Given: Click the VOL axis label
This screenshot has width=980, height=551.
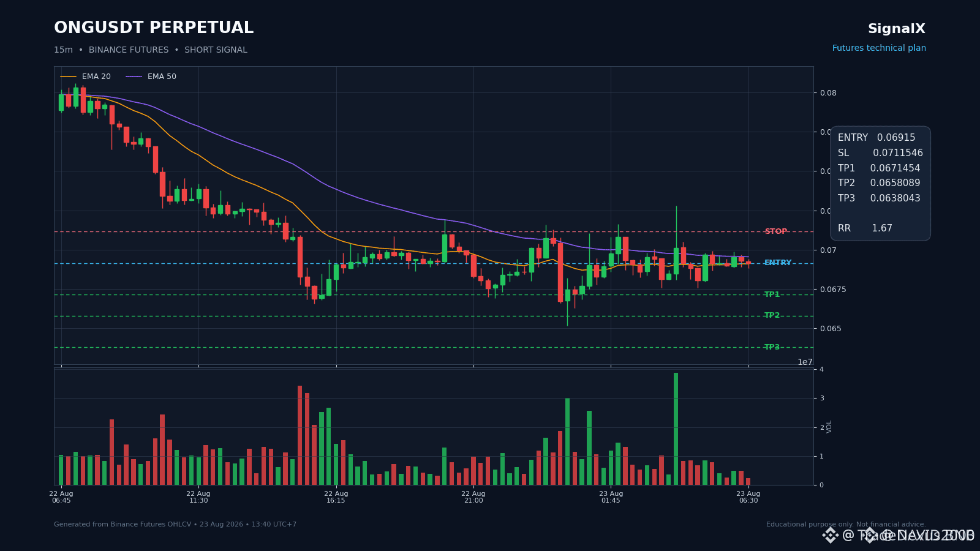Looking at the screenshot, I should point(829,427).
